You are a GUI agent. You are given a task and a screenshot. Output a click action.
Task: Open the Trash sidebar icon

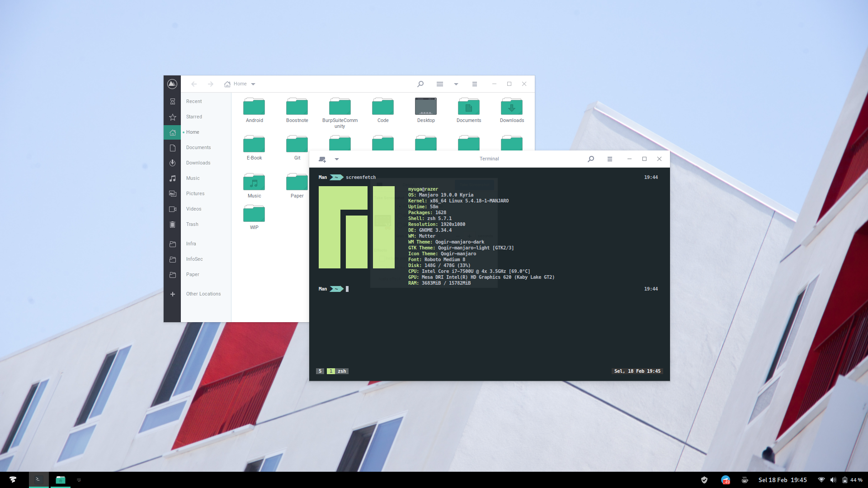click(x=172, y=224)
